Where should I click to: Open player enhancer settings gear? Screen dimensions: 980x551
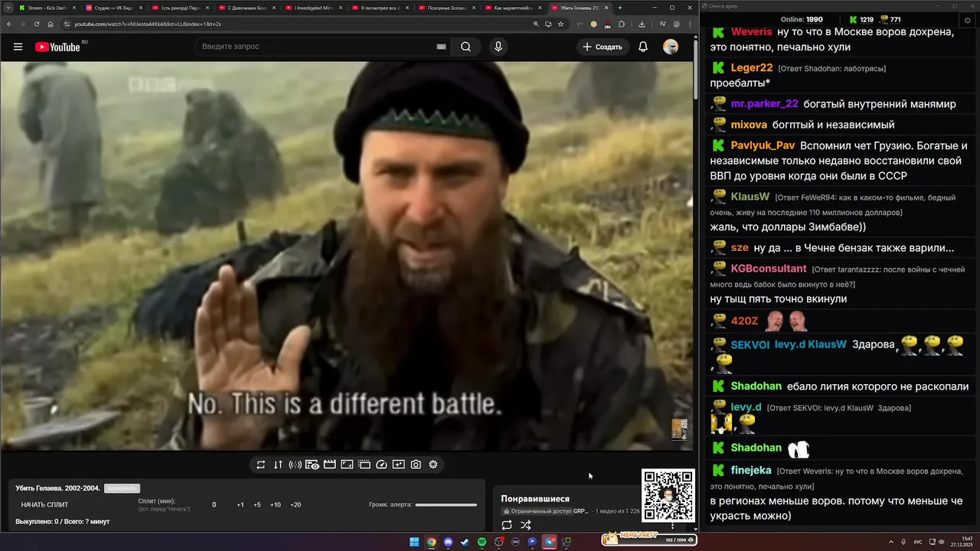(433, 465)
